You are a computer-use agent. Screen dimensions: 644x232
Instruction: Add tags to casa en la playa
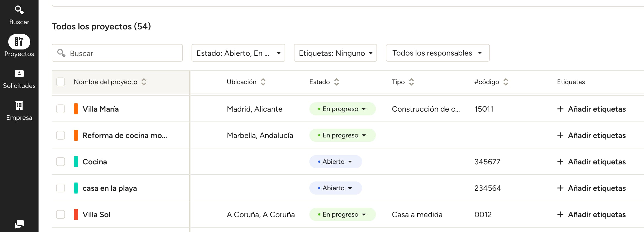tap(591, 188)
